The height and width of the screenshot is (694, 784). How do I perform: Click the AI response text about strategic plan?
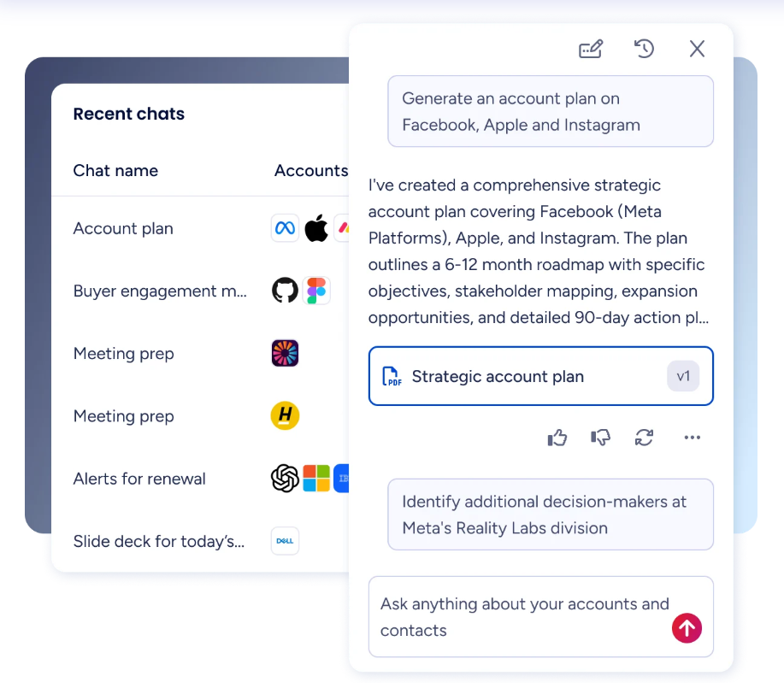[x=539, y=251]
